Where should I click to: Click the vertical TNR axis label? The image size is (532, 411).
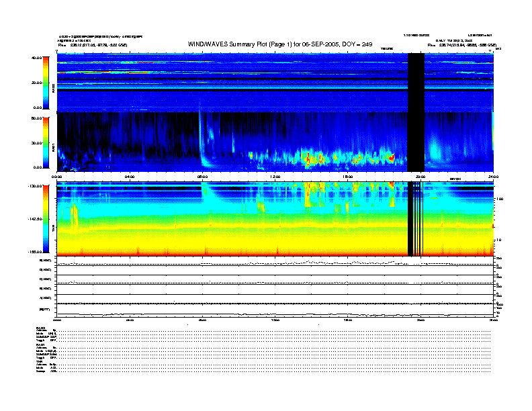pos(53,230)
